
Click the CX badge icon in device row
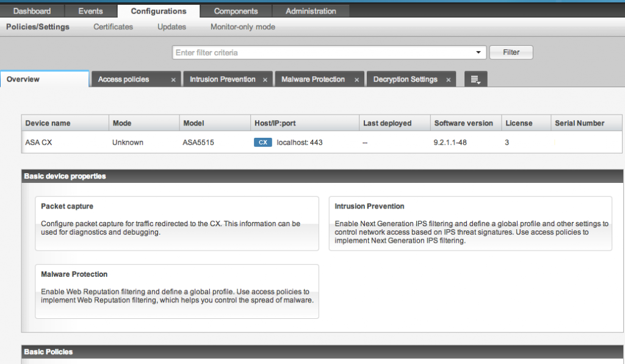(x=262, y=143)
